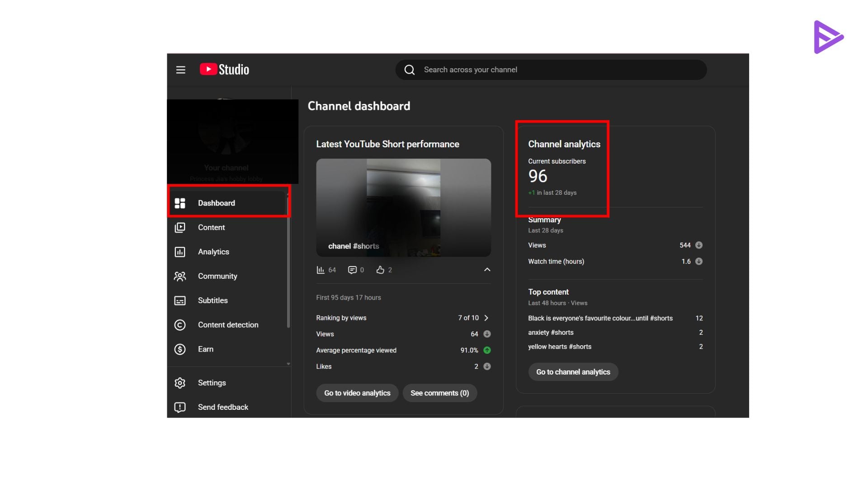Select Dashboard in the sidebar
This screenshot has width=868, height=488.
(x=217, y=203)
